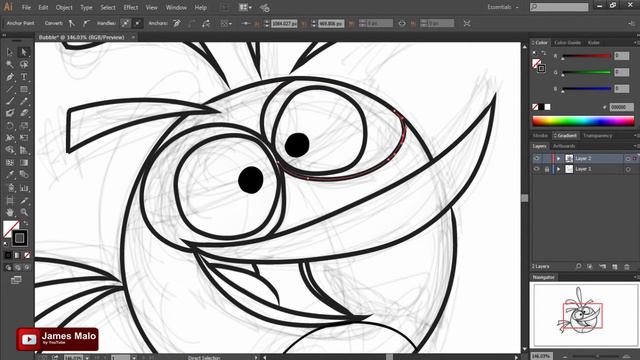Select the Symbol Sprayer tool

pos(10,188)
